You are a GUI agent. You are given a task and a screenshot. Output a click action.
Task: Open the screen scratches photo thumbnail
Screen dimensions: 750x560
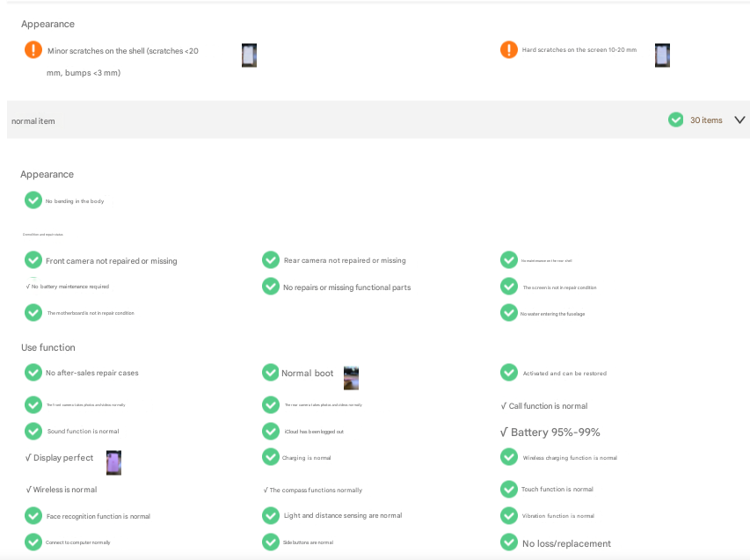point(662,55)
